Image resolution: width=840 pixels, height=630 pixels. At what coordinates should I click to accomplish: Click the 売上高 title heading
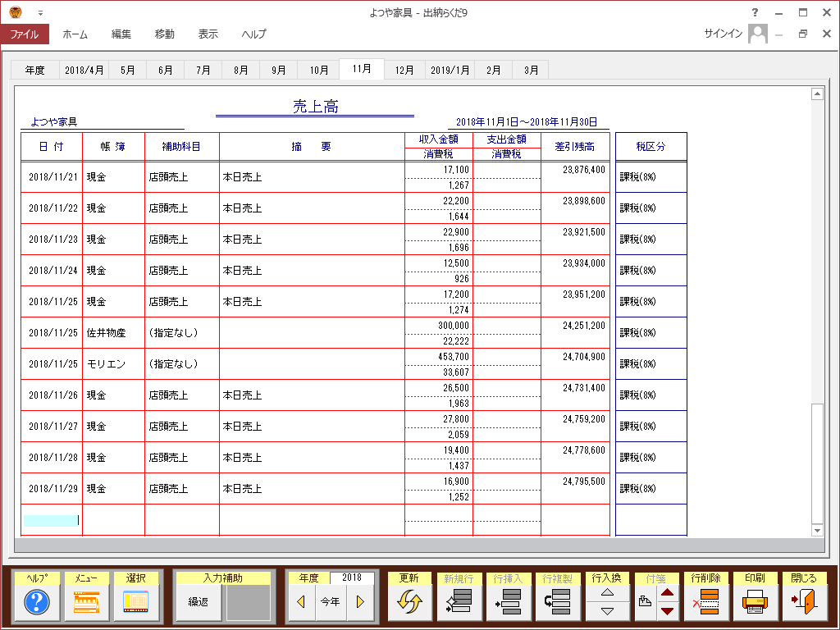click(x=316, y=107)
